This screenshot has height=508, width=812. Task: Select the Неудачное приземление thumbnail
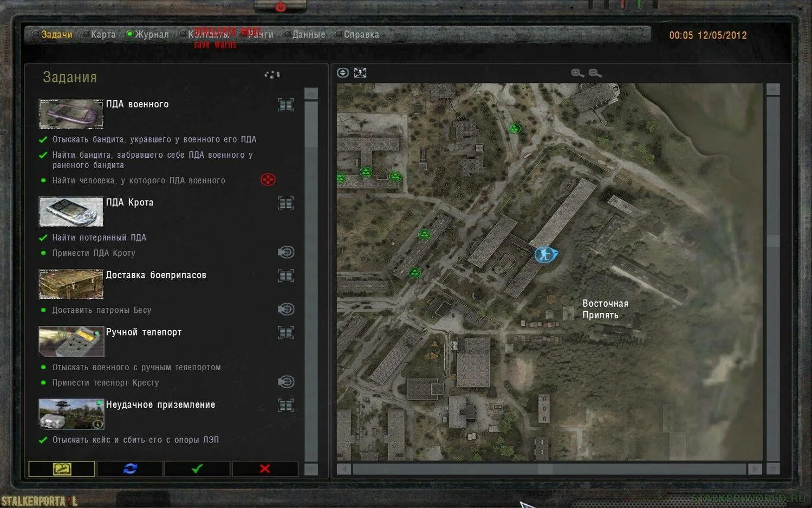point(71,414)
